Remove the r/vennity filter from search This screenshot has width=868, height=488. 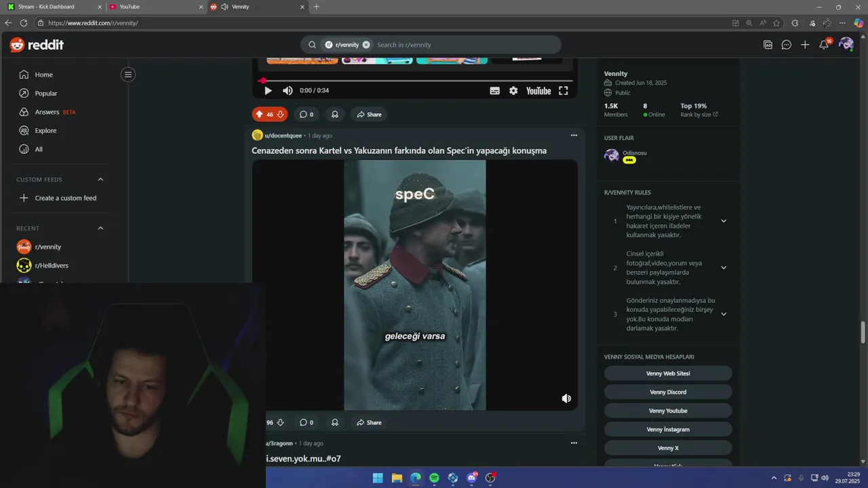(x=366, y=45)
